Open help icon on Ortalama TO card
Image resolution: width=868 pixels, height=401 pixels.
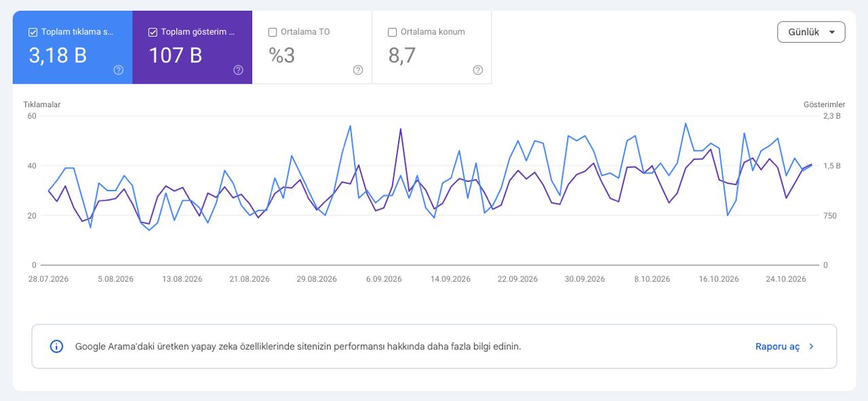(358, 70)
